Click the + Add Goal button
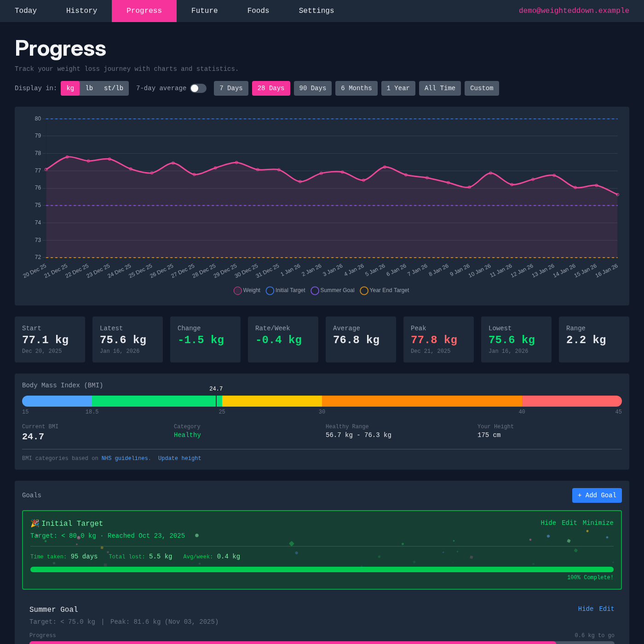The image size is (644, 644). (597, 495)
